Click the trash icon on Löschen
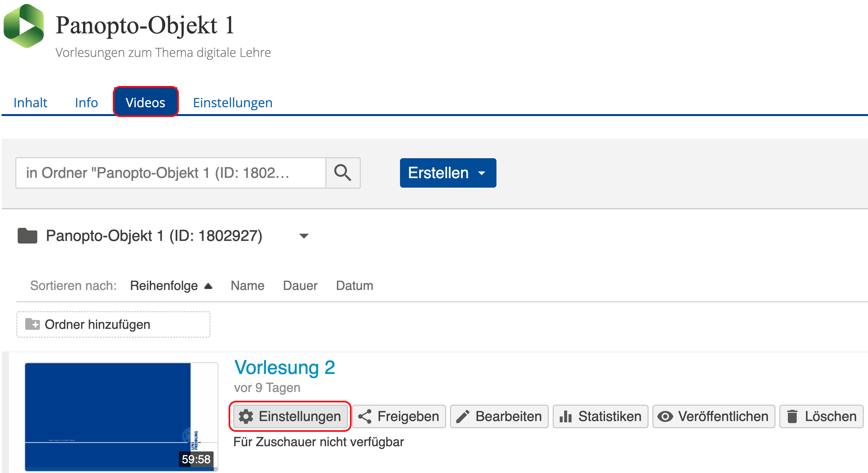The image size is (868, 473). pos(792,416)
